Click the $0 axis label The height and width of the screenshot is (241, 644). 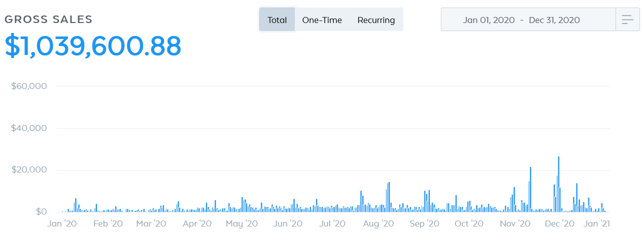click(x=41, y=212)
